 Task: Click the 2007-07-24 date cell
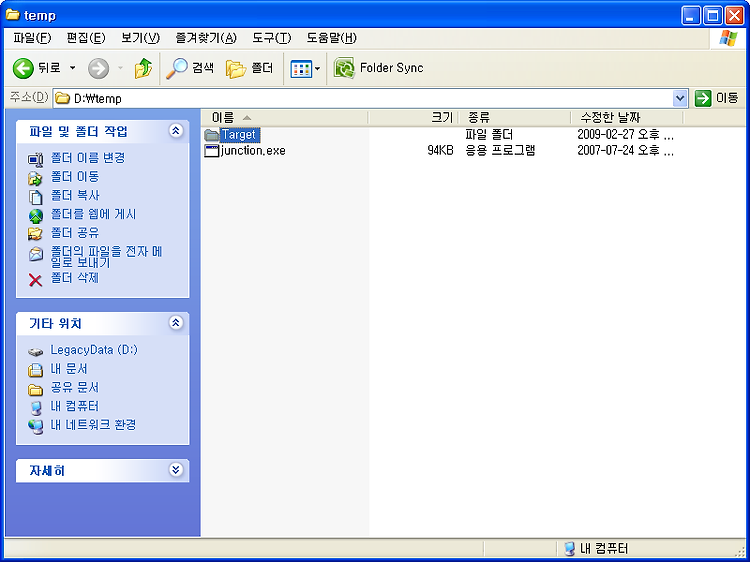625,151
